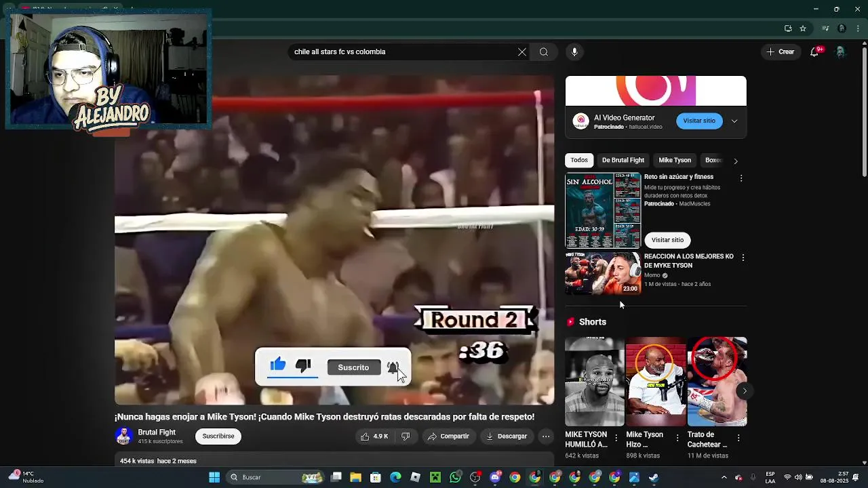Open the Momo channel name
Screen dimensions: 868x488
click(x=652, y=275)
